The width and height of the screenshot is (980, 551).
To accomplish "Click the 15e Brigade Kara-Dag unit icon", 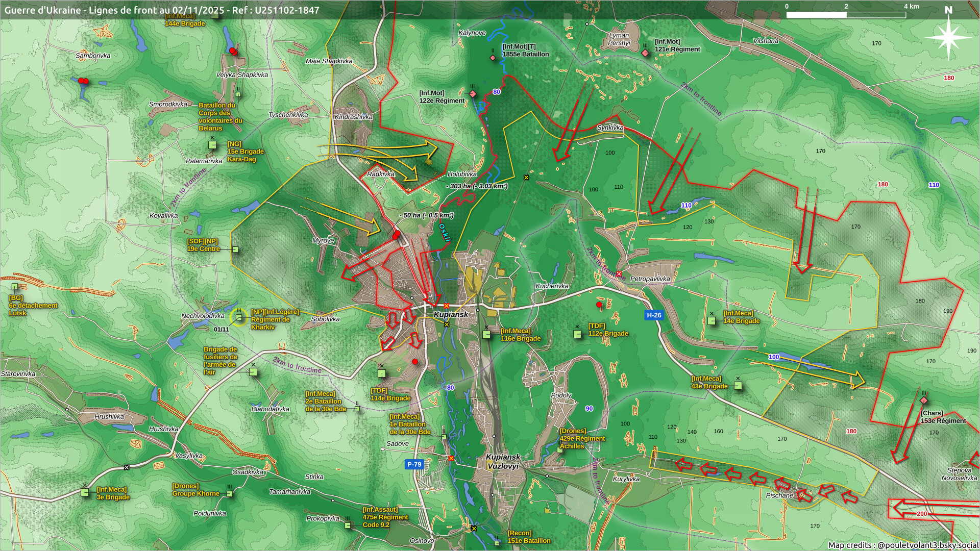I will pos(212,145).
